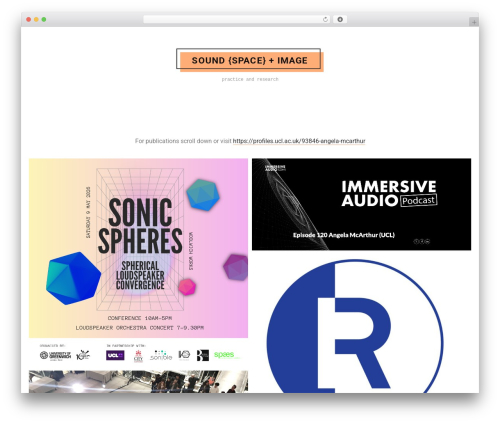Click the yellow minimize window dot
The height and width of the screenshot is (423, 500).
[36, 19]
